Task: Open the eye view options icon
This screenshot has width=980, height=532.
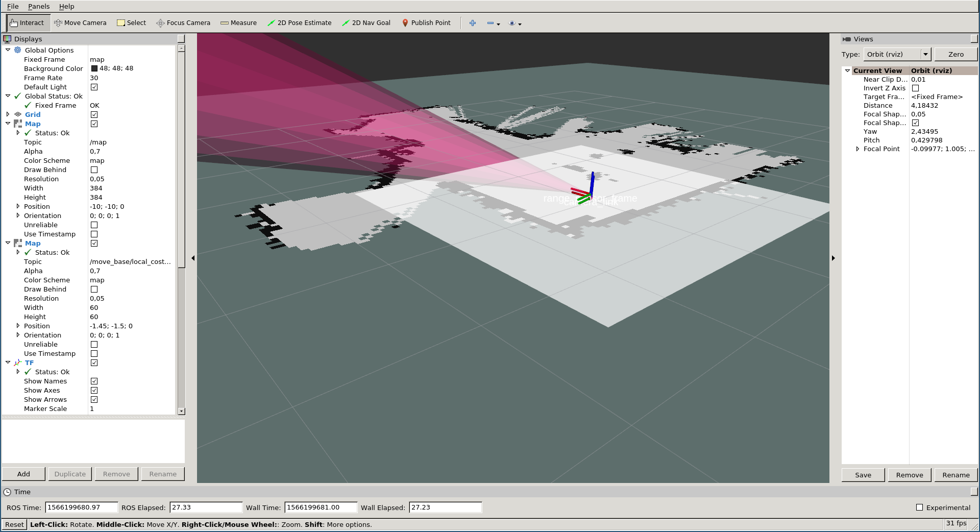Action: coord(512,23)
